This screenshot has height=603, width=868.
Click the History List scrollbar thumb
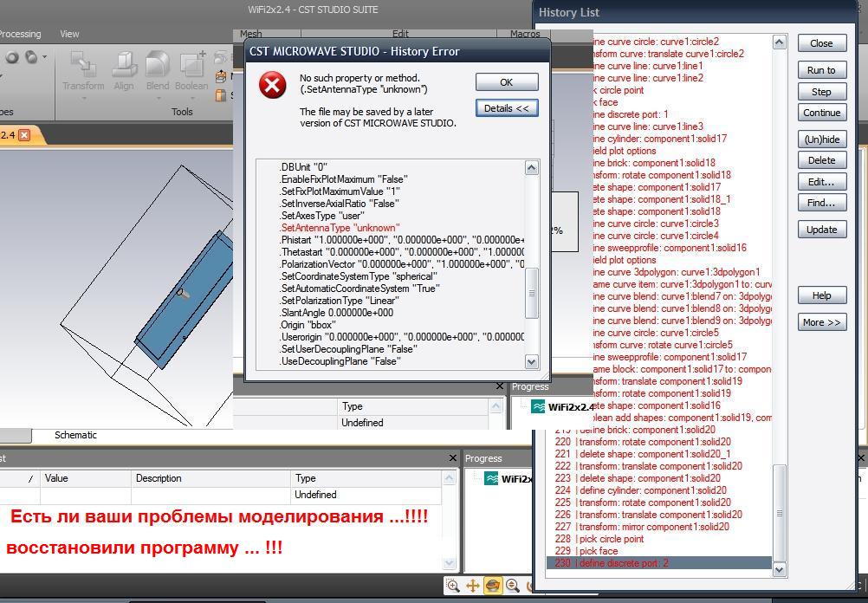pos(780,513)
